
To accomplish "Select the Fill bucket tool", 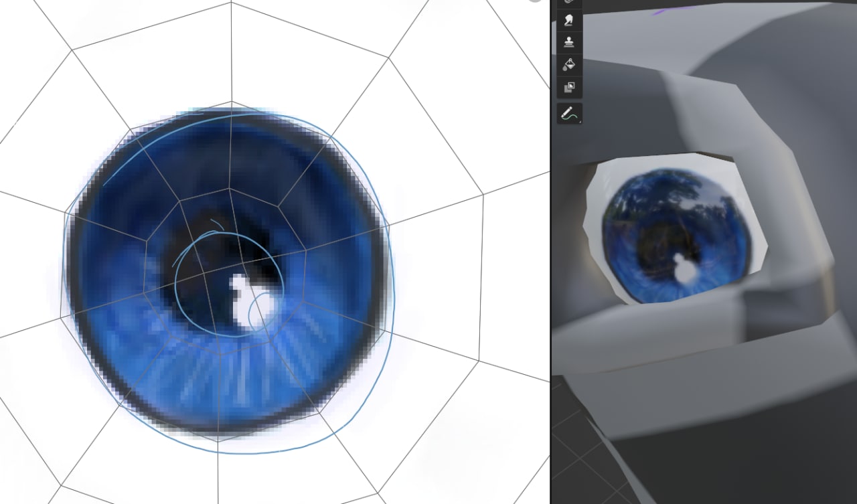I will tap(569, 64).
